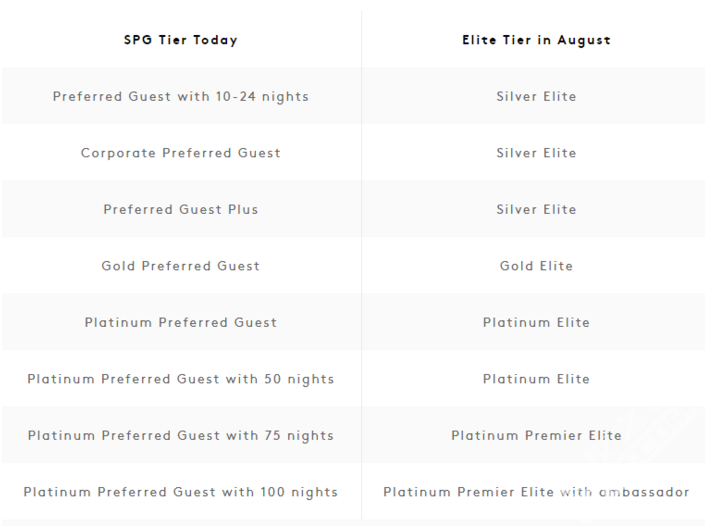The image size is (705, 532).
Task: Select the plain Platinum Preferred Guest cell
Action: (x=181, y=322)
